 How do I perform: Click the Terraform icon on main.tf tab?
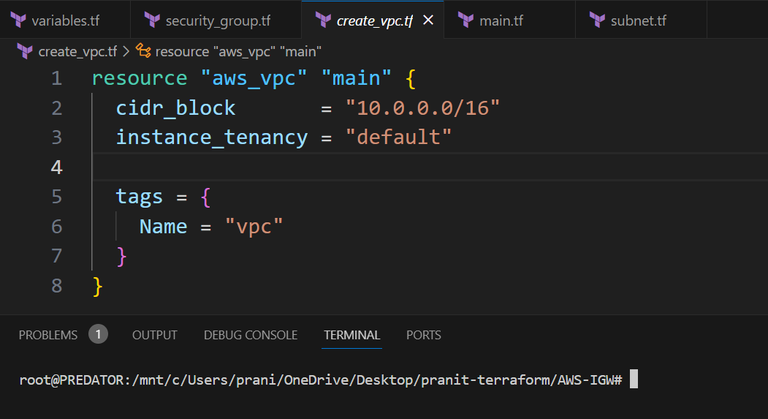[x=466, y=20]
